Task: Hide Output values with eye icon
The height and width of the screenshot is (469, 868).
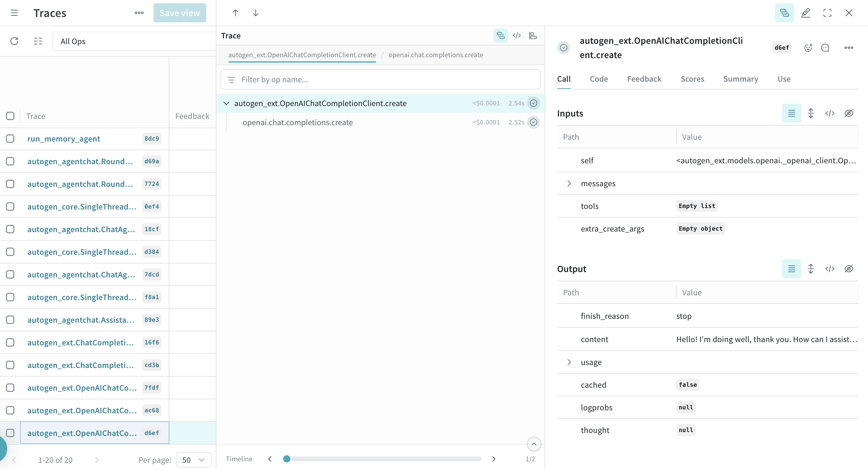Action: point(849,269)
